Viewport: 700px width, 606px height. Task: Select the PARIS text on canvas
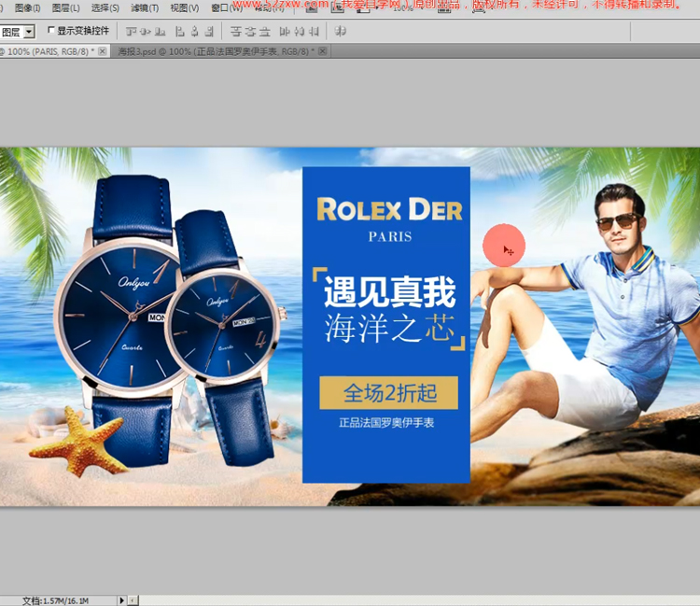pyautogui.click(x=390, y=236)
